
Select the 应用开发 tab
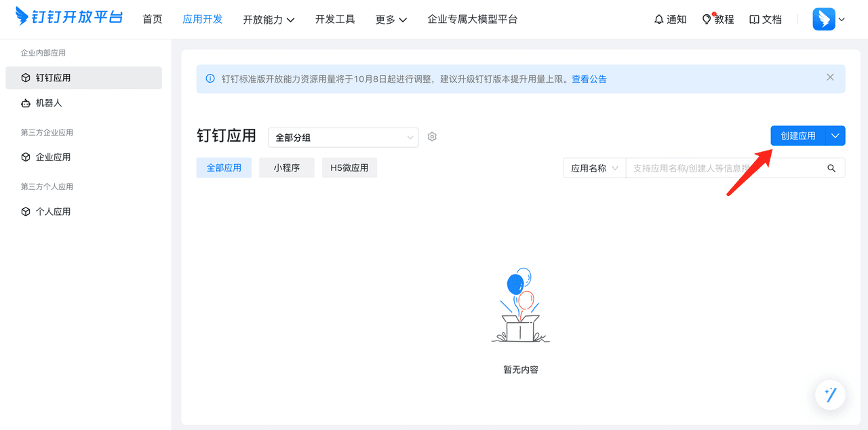coord(203,20)
